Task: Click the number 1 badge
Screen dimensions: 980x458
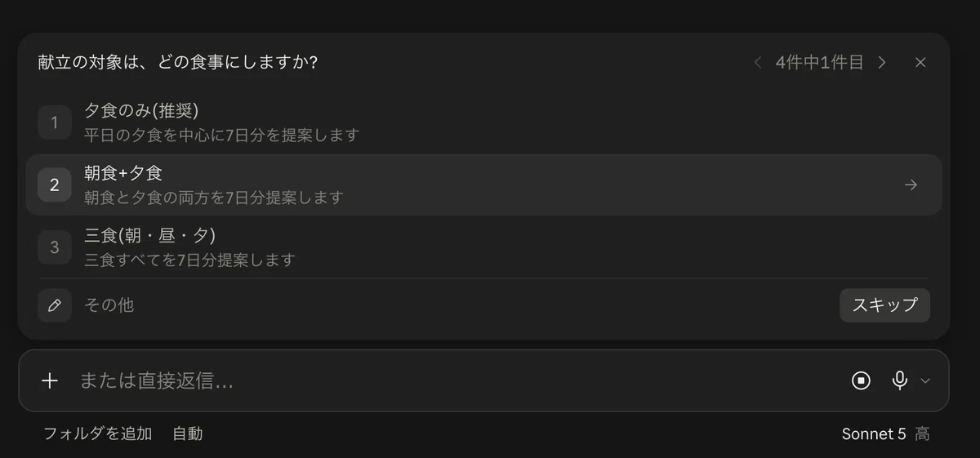Action: coord(55,122)
